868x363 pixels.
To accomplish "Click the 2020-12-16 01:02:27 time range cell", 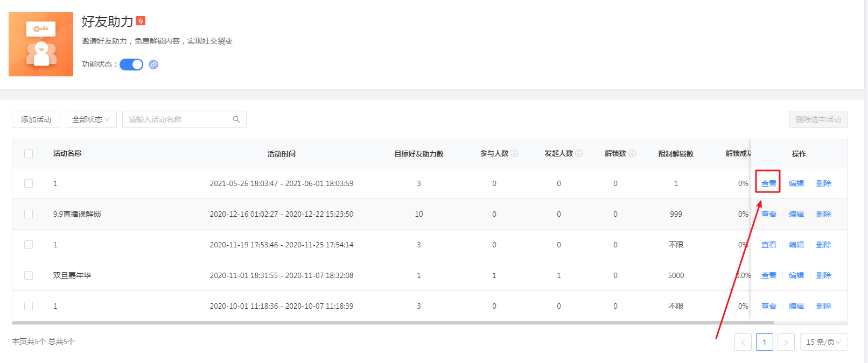I will pos(282,214).
